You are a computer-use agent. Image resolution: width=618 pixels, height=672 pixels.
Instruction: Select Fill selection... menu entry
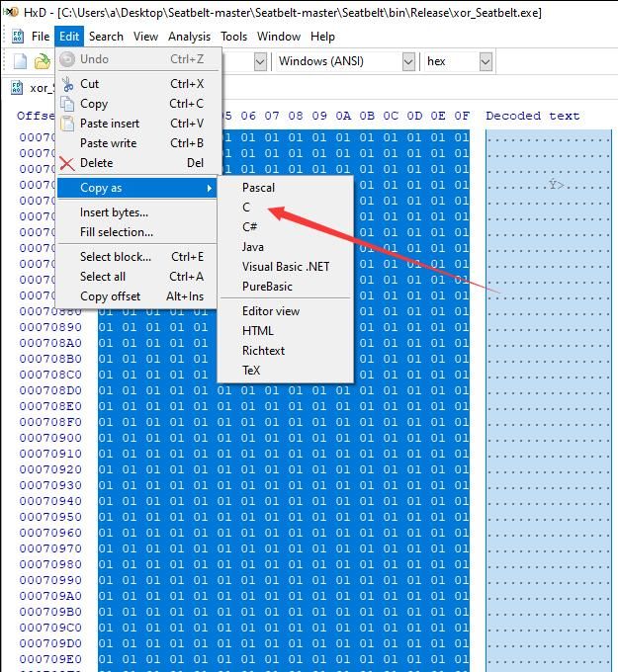click(x=117, y=232)
